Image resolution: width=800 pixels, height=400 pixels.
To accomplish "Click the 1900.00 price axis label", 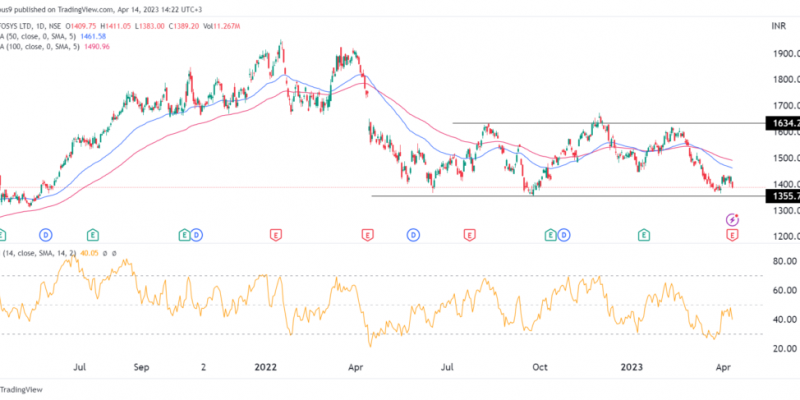I will pos(785,54).
